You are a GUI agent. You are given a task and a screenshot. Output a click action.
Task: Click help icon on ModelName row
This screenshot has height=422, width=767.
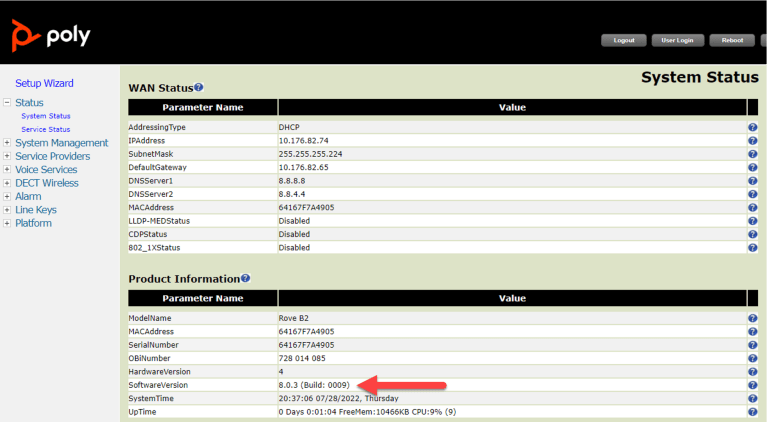pyautogui.click(x=752, y=318)
